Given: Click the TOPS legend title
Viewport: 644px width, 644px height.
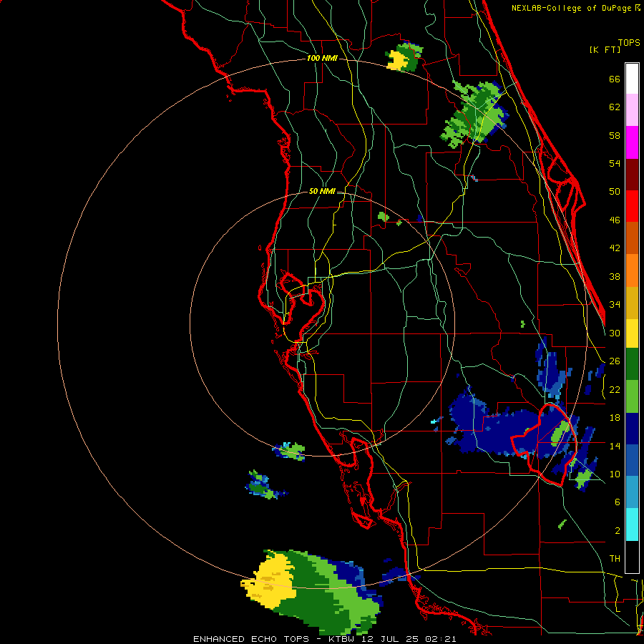Looking at the screenshot, I should pos(629,43).
